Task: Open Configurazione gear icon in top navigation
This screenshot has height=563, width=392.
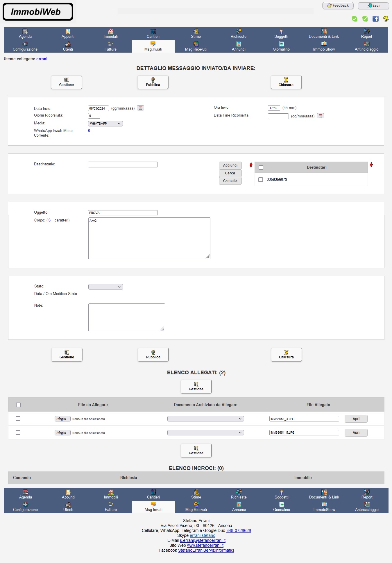Action: tap(25, 44)
